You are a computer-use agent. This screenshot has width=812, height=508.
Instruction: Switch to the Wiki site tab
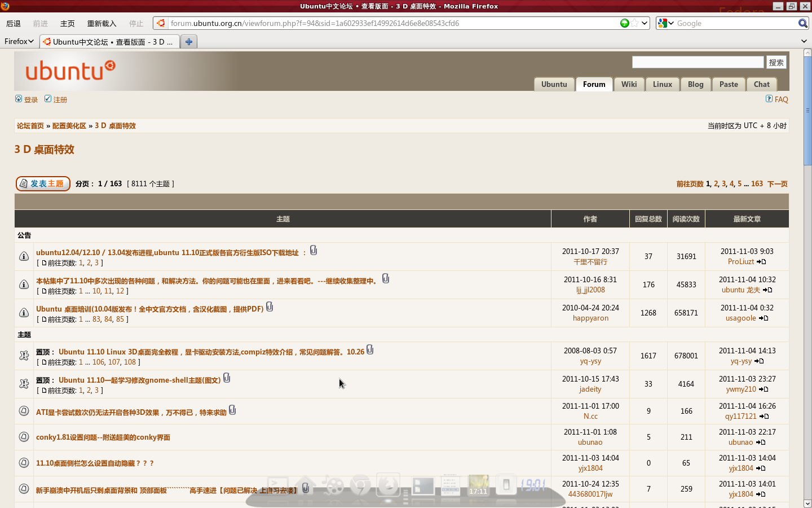[x=629, y=84]
